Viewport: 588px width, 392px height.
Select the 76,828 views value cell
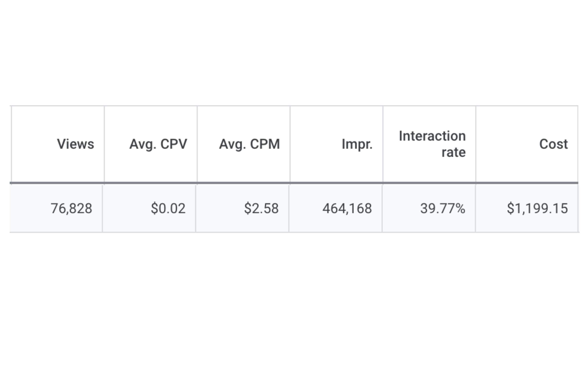click(x=56, y=208)
